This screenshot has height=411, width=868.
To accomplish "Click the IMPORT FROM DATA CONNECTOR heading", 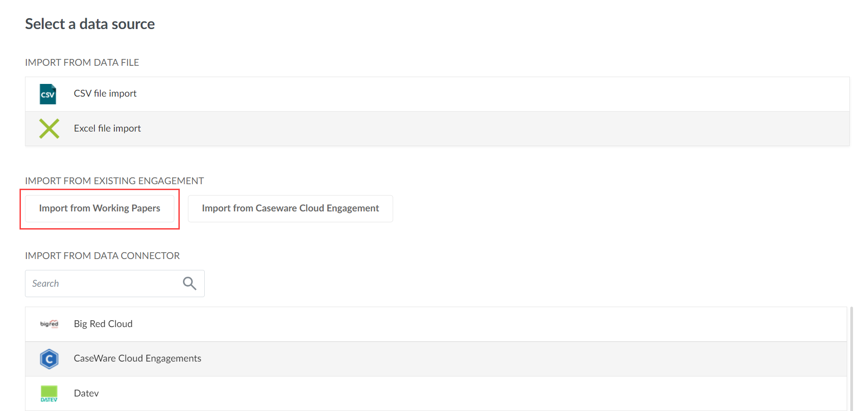I will point(102,256).
